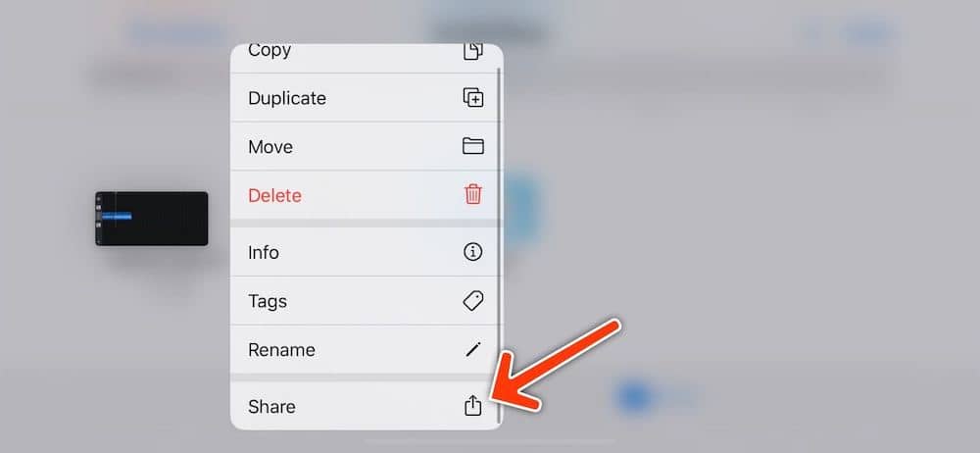This screenshot has height=453, width=980.
Task: Select Rename in the context menu
Action: 367,349
